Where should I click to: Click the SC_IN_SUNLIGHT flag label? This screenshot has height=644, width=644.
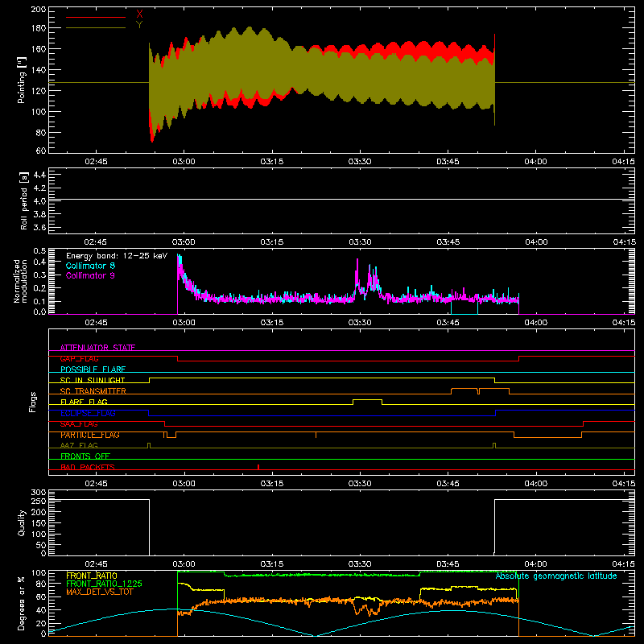93,380
